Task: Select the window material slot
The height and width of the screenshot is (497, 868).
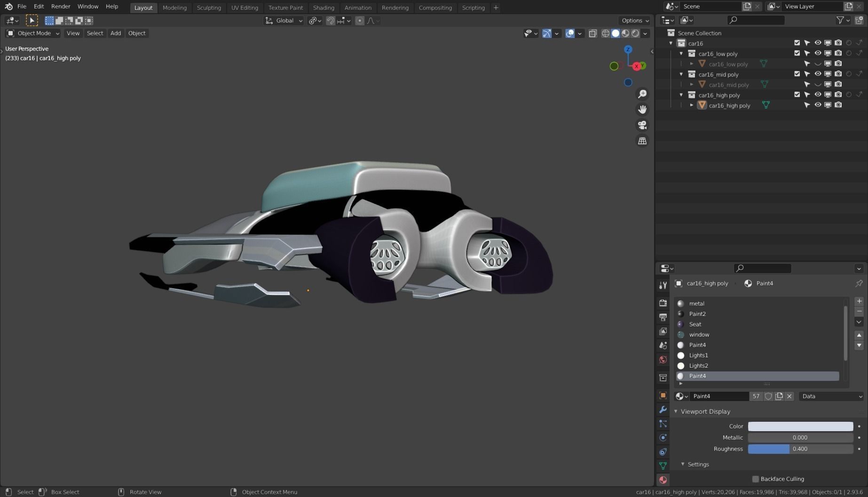Action: click(x=758, y=335)
